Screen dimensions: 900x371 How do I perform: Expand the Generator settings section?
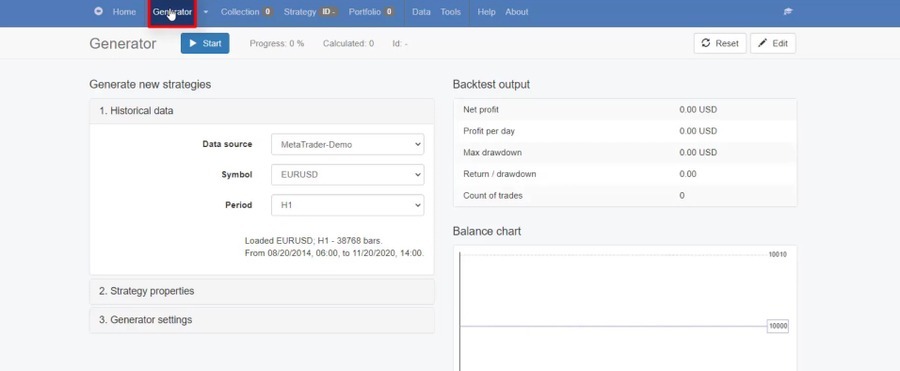[262, 320]
